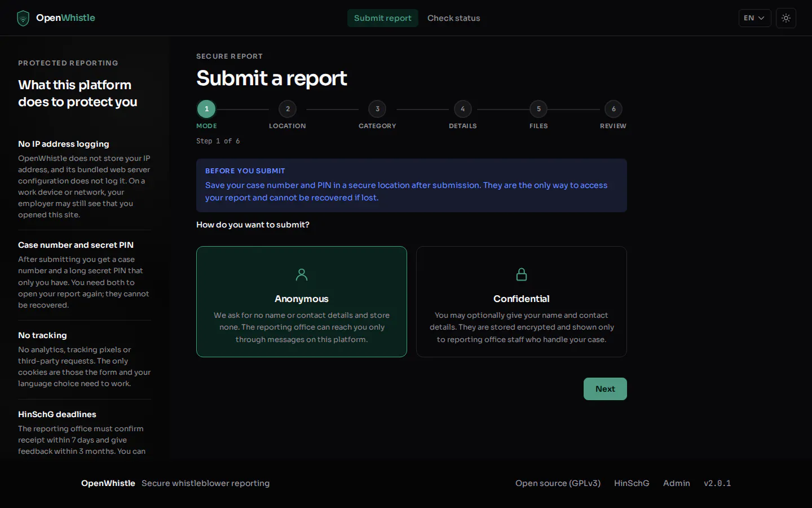812x508 pixels.
Task: Open the HinSchG footer link
Action: [x=632, y=483]
